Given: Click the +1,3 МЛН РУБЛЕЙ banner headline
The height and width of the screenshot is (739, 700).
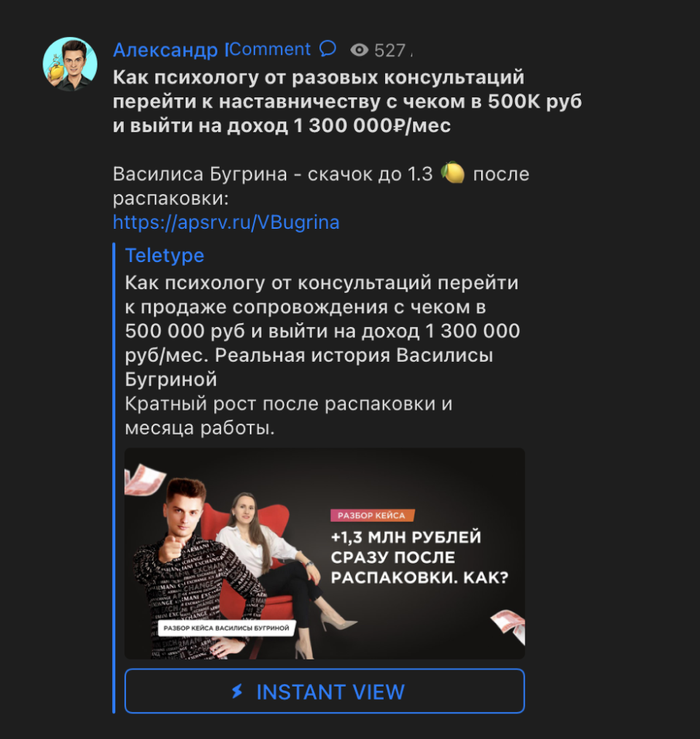Looking at the screenshot, I should [x=419, y=557].
